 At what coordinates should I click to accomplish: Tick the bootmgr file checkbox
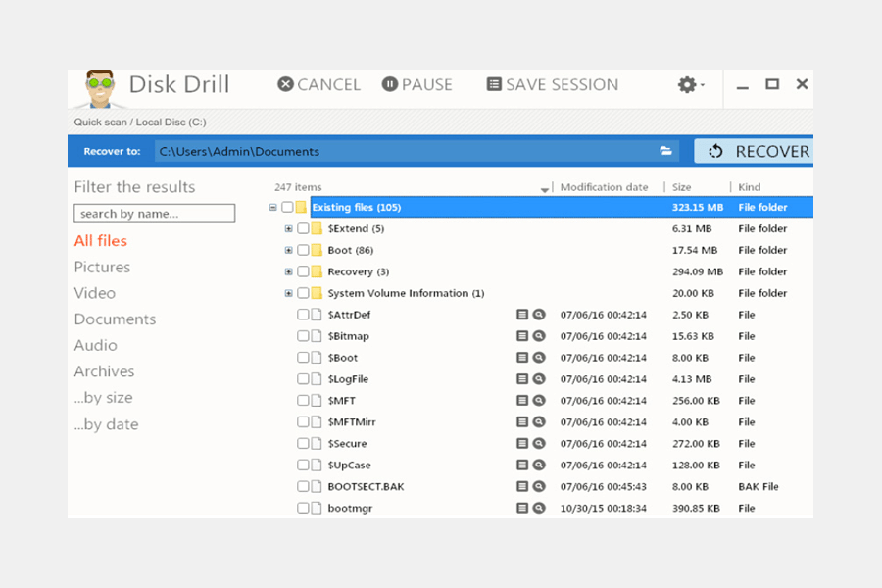coord(303,508)
